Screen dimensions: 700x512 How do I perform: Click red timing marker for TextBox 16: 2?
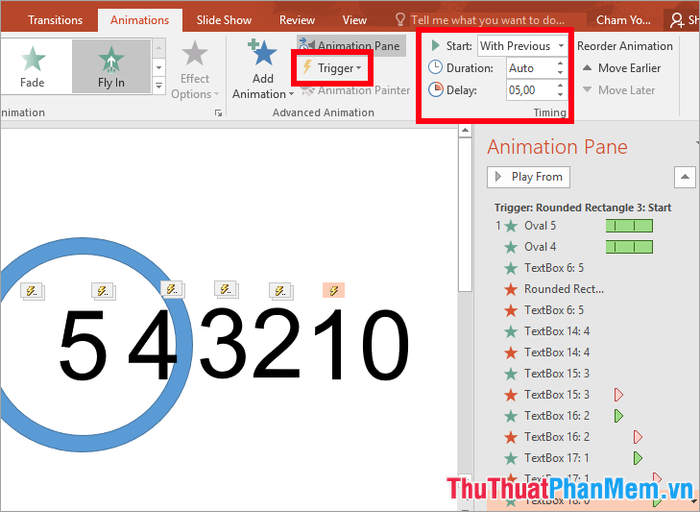(x=638, y=437)
